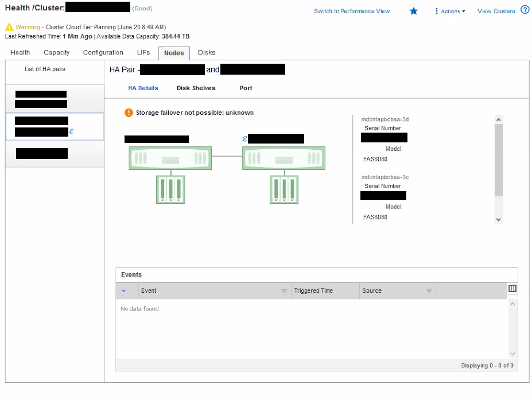Click the yellow warning triangle icon
This screenshot has width=532, height=399.
[x=9, y=27]
